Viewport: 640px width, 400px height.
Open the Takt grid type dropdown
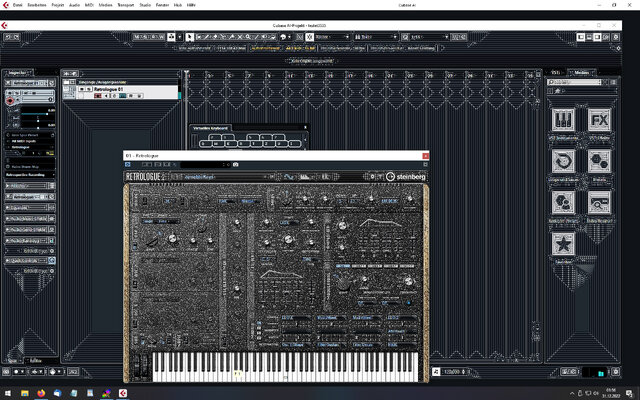point(376,37)
